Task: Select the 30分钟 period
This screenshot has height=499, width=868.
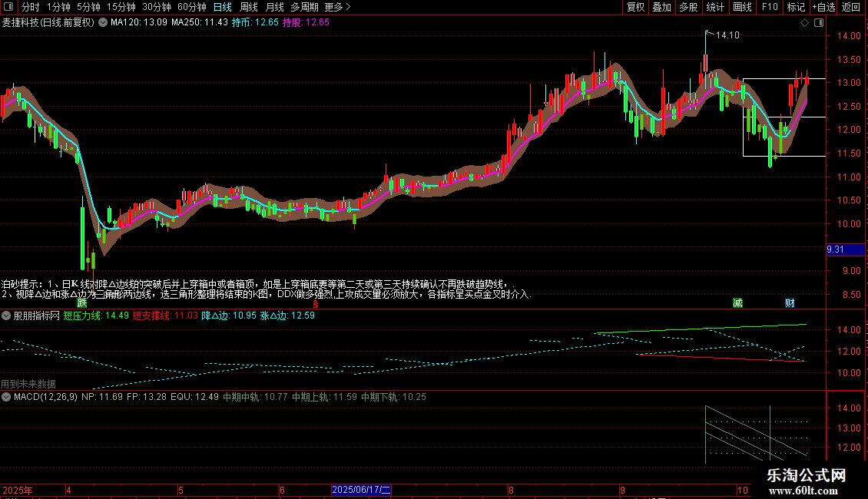Action: (x=157, y=7)
